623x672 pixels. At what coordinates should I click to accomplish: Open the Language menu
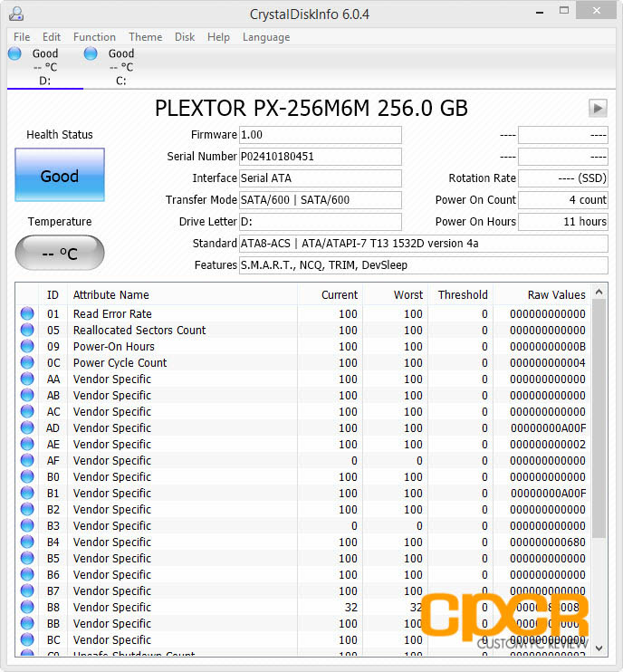coord(266,37)
